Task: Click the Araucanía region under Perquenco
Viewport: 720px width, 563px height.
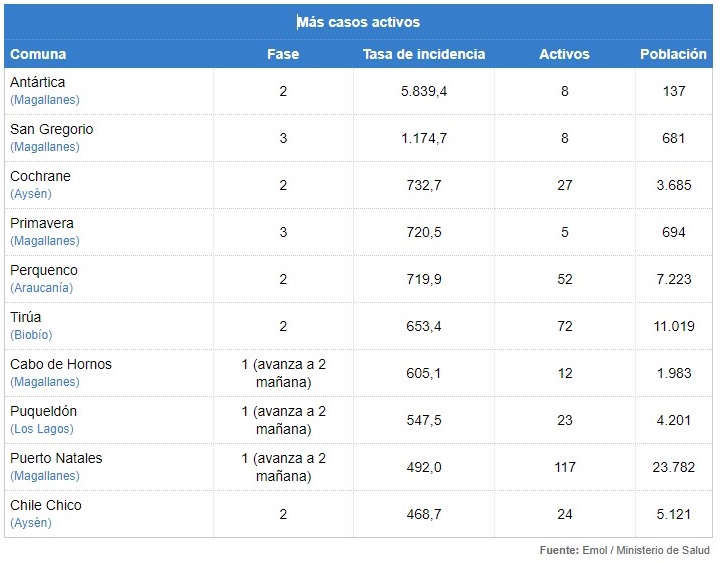Action: pos(42,288)
